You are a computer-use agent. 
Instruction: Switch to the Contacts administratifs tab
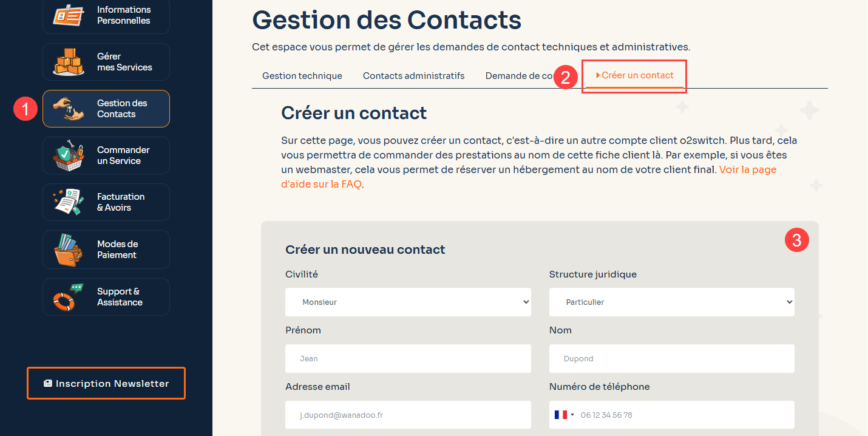coord(413,75)
